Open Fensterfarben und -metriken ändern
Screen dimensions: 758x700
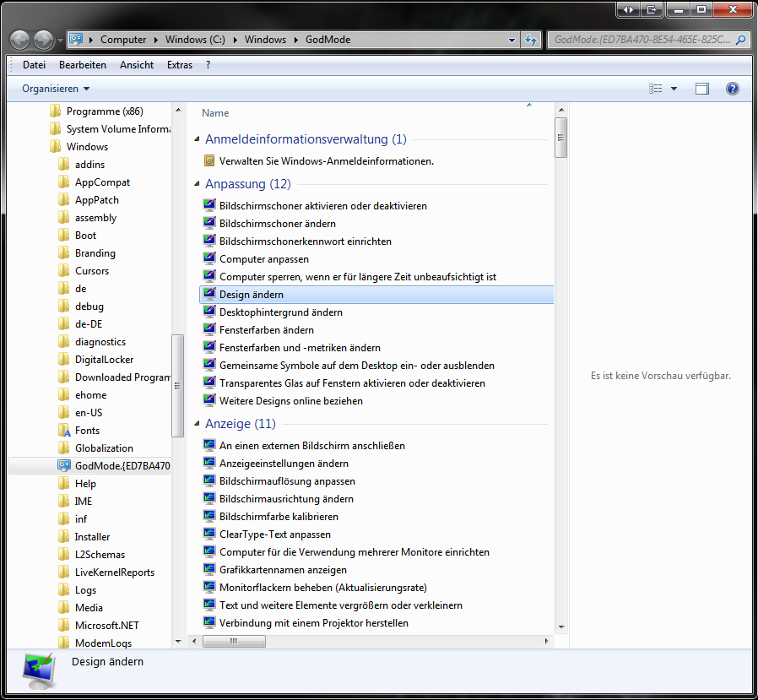coord(300,348)
